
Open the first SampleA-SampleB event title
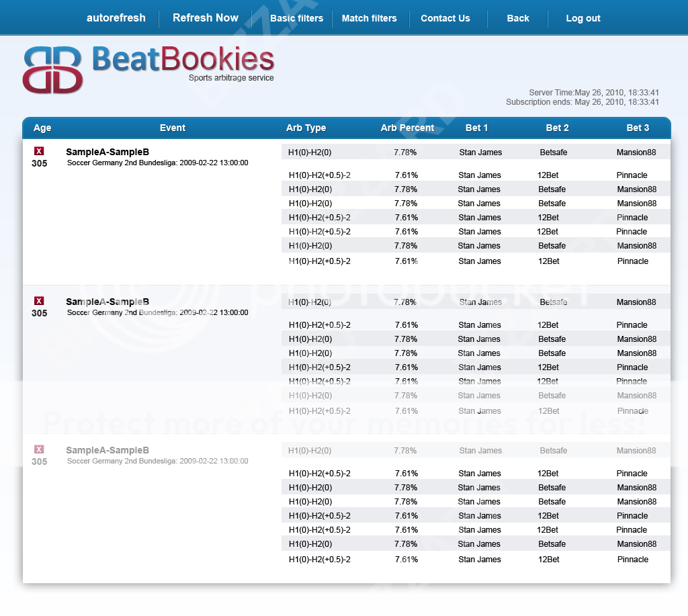click(x=107, y=152)
